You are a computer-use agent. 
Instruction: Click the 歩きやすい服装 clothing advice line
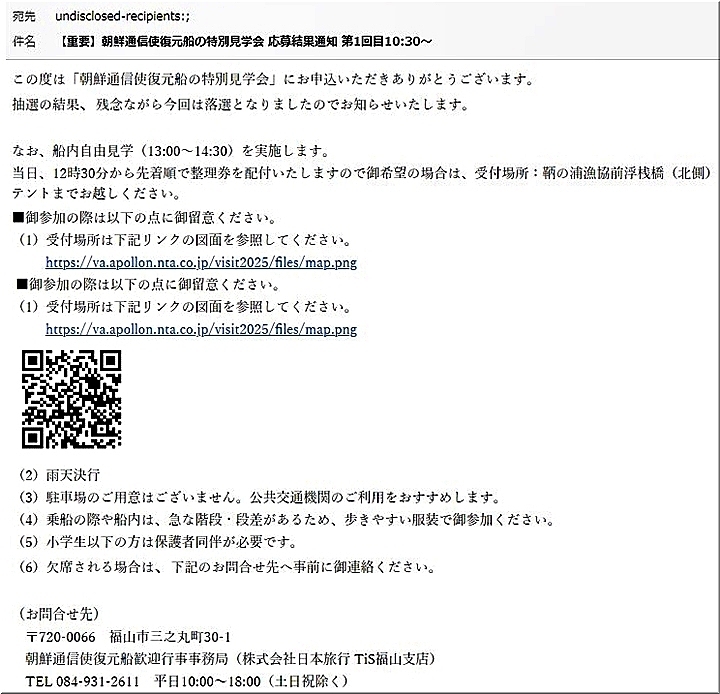[x=300, y=520]
